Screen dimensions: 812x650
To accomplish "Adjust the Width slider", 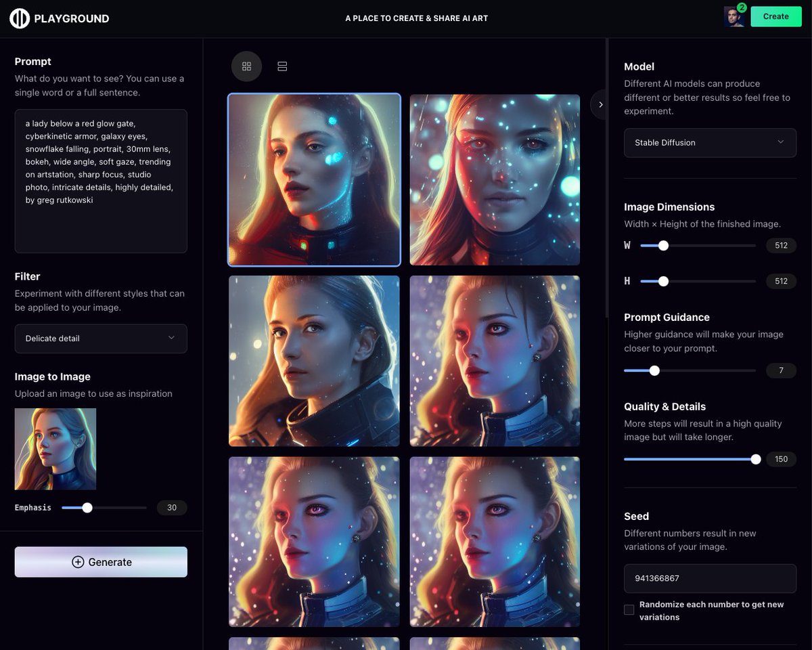I will coord(698,246).
